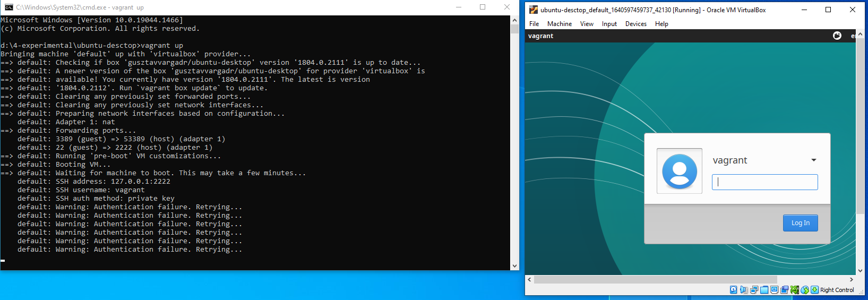This screenshot has width=868, height=300.
Task: Click the 'vagrant up' command text in cmd
Action: (x=162, y=46)
